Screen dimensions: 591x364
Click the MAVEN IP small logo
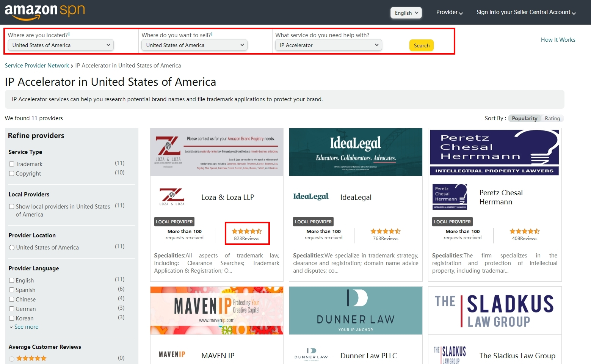(172, 355)
